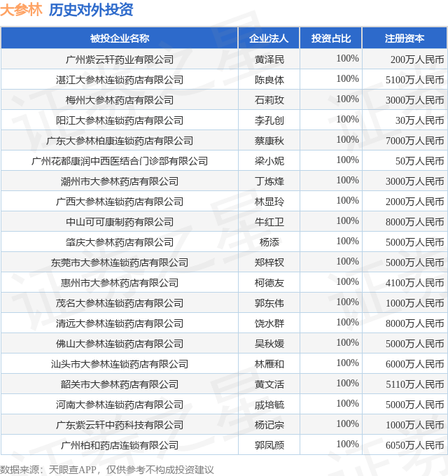Click 100% in 广州紫云轩药业 row

(347, 58)
